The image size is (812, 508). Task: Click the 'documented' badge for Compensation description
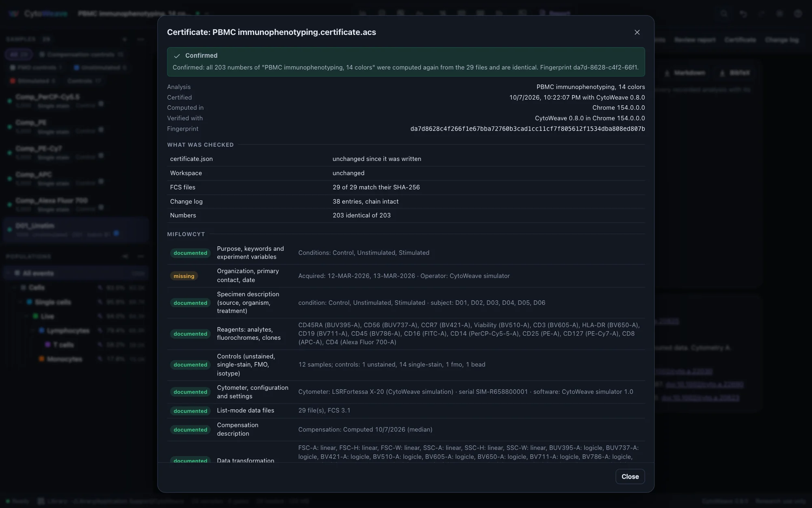tap(190, 430)
